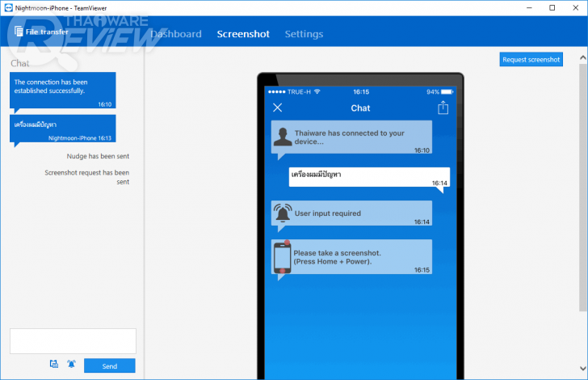The image size is (588, 380).
Task: Open the Dashboard tab
Action: point(175,34)
